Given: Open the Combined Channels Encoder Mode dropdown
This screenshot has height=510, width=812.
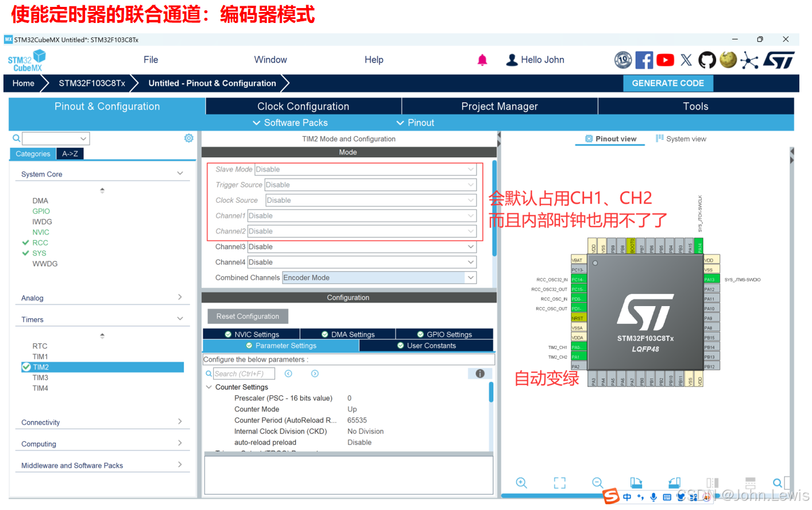Looking at the screenshot, I should click(x=379, y=278).
